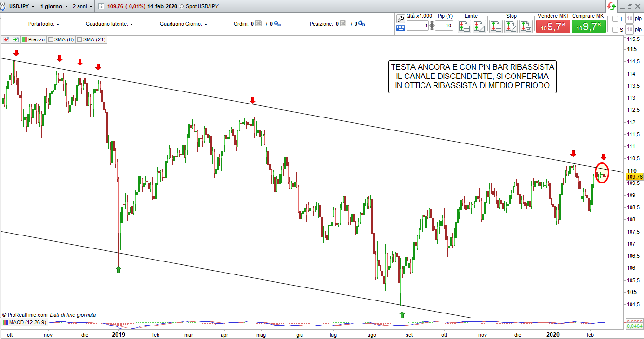This screenshot has height=339, width=644.
Task: Click the Guadagno Giorno label
Action: pyautogui.click(x=181, y=24)
